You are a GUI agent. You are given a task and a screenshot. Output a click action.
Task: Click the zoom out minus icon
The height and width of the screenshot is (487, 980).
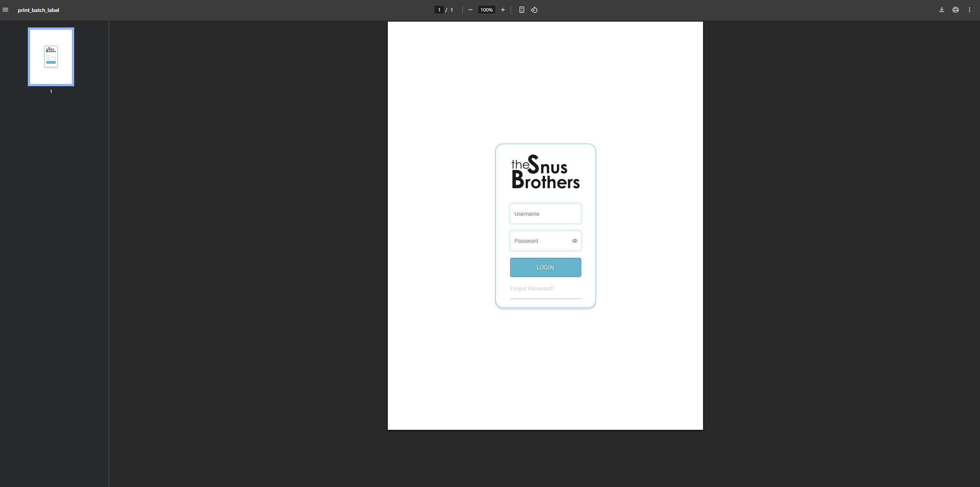[x=470, y=10]
